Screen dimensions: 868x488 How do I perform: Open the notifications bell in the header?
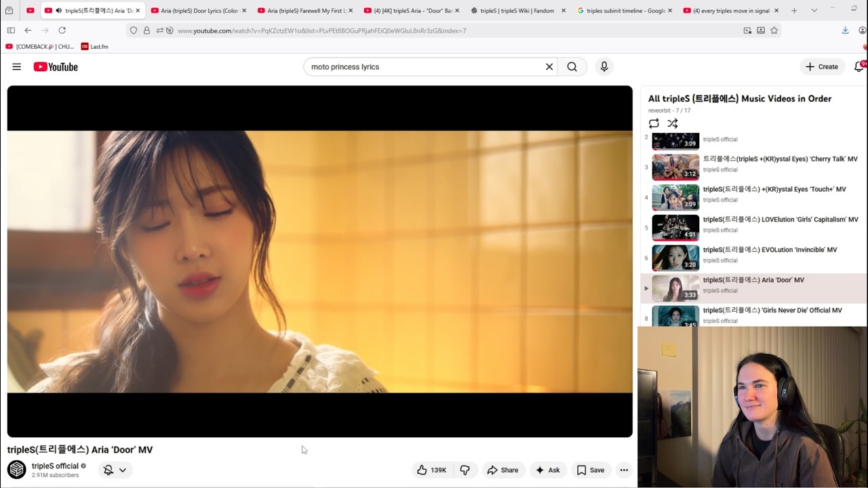(x=859, y=66)
